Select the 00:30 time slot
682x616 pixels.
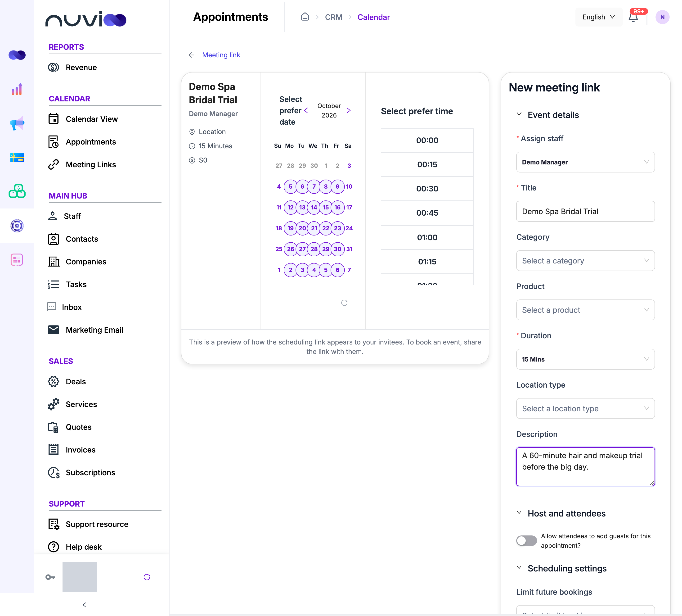tap(427, 189)
